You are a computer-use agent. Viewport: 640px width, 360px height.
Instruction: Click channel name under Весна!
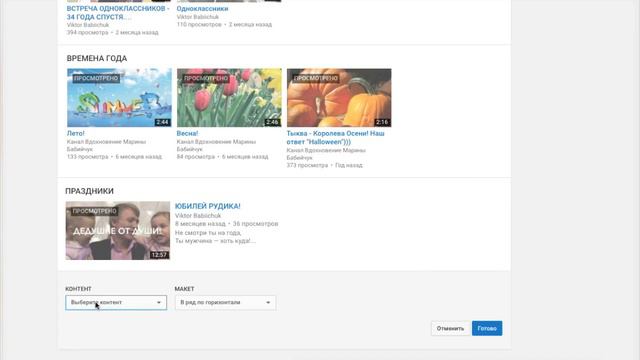[216, 145]
